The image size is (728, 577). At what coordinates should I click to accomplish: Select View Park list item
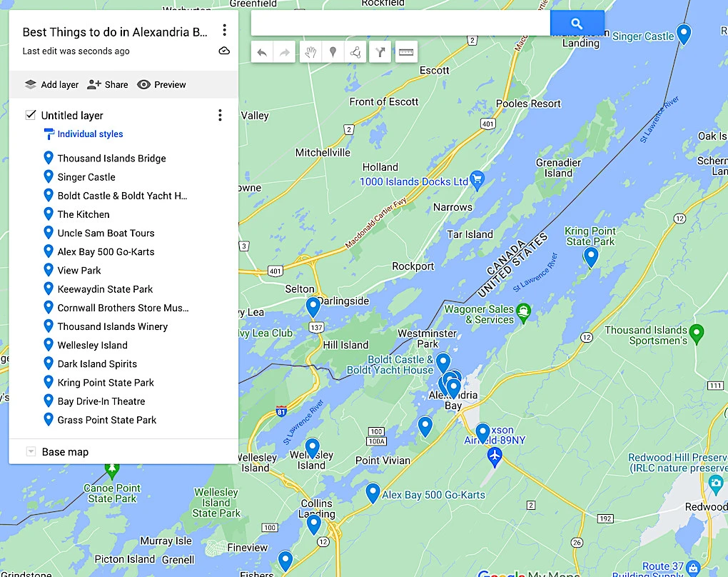(x=79, y=271)
